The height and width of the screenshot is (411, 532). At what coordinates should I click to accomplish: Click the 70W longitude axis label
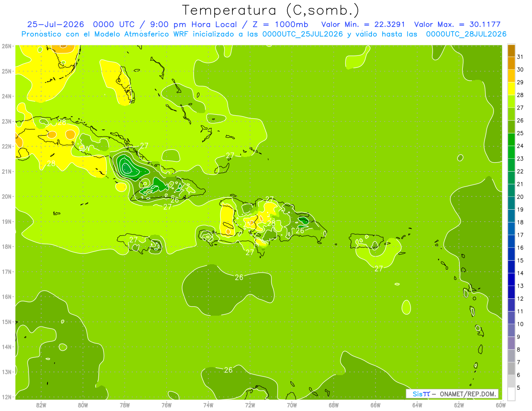tap(292, 404)
